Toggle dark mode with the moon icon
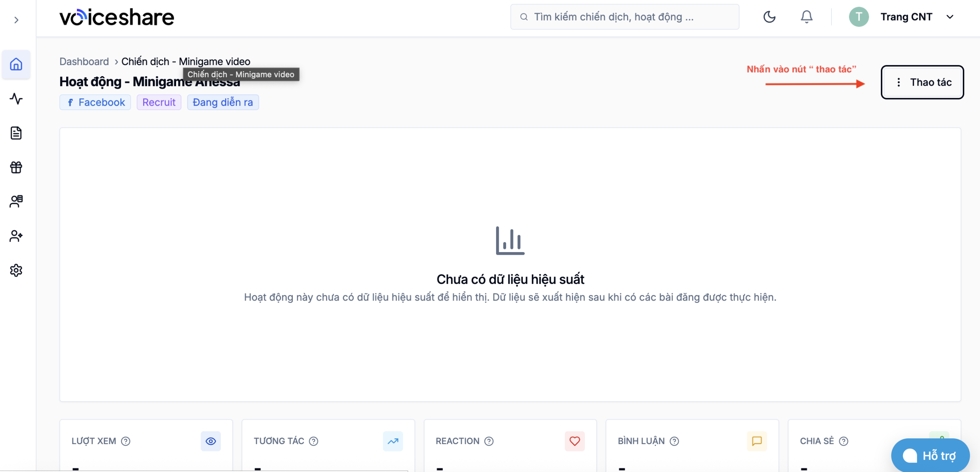 [769, 17]
